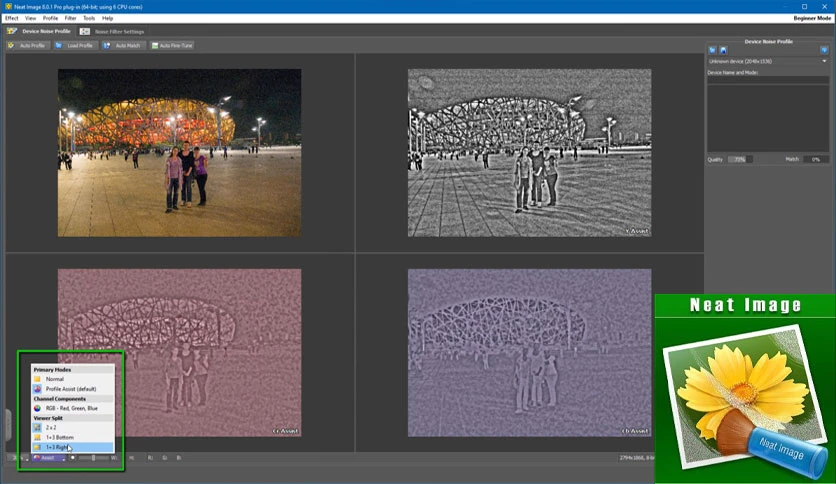This screenshot has width=836, height=484.
Task: Open the Profile menu
Action: point(50,18)
